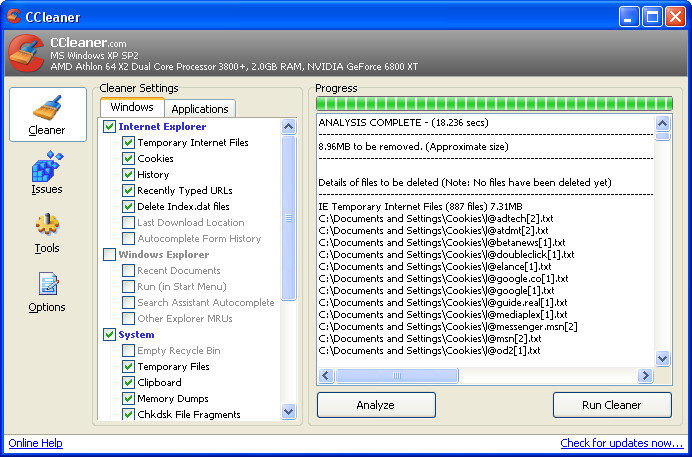This screenshot has width=692, height=457.
Task: Toggle the Temporary Files checkbox
Action: click(128, 366)
